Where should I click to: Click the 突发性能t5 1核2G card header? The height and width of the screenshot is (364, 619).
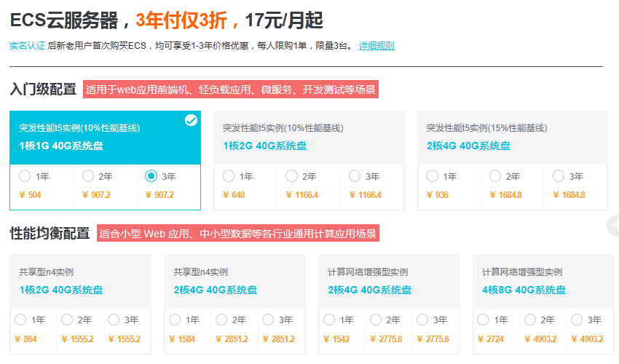click(301, 137)
